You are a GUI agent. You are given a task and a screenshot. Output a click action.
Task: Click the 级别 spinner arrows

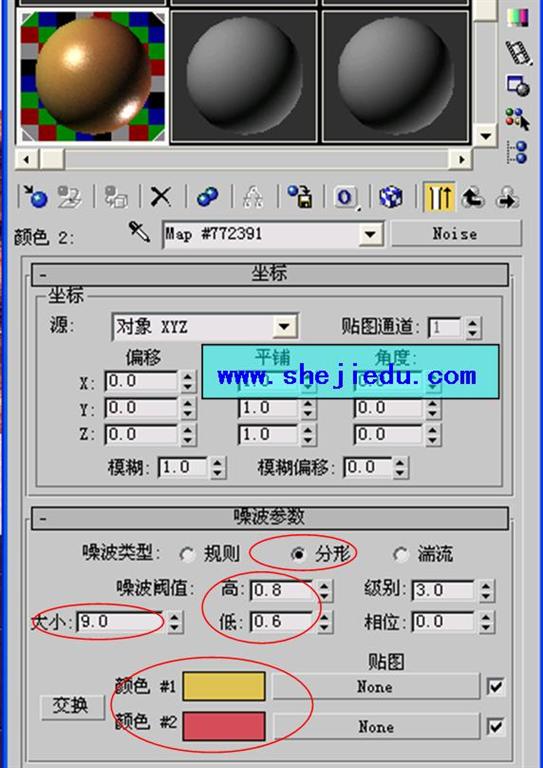(x=486, y=591)
